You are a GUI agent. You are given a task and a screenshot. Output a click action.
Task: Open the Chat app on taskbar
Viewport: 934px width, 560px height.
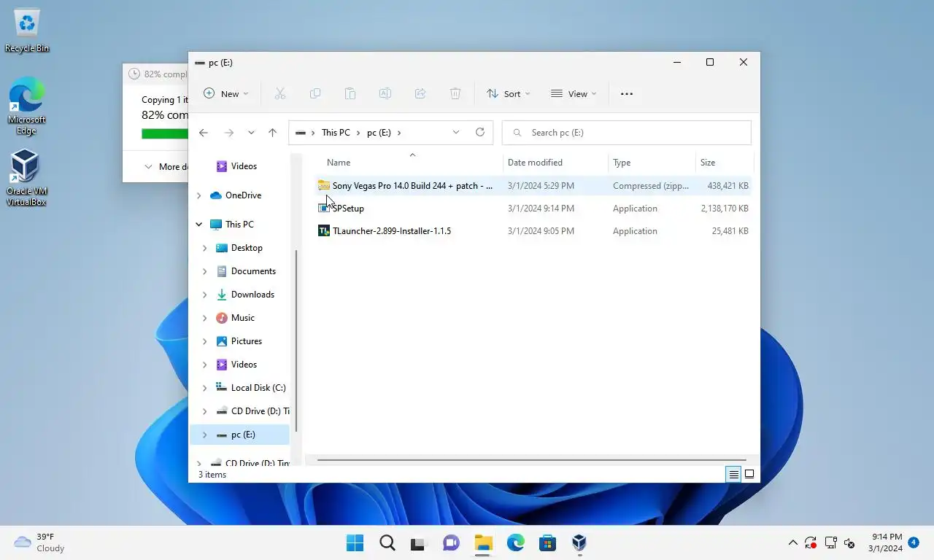click(x=451, y=542)
